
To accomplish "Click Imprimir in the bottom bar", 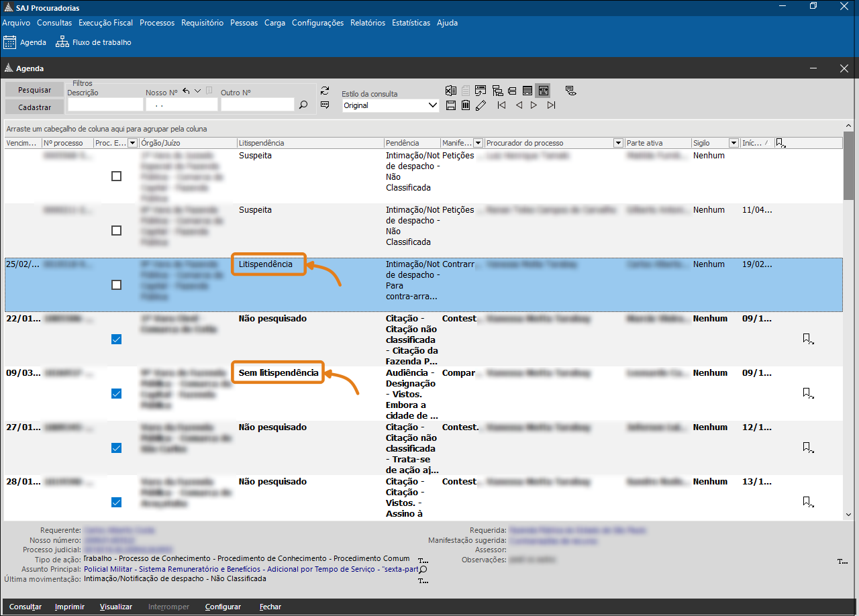I will [x=70, y=607].
